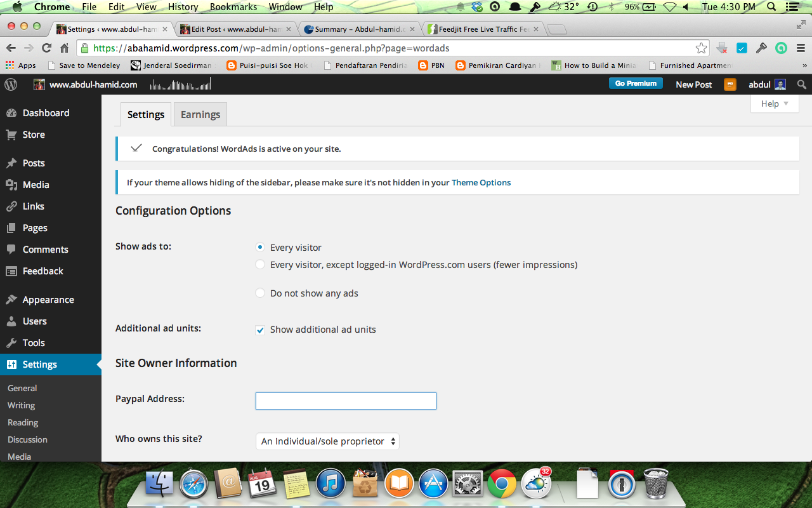This screenshot has width=812, height=508.
Task: Expand the Help dropdown panel
Action: click(x=775, y=104)
